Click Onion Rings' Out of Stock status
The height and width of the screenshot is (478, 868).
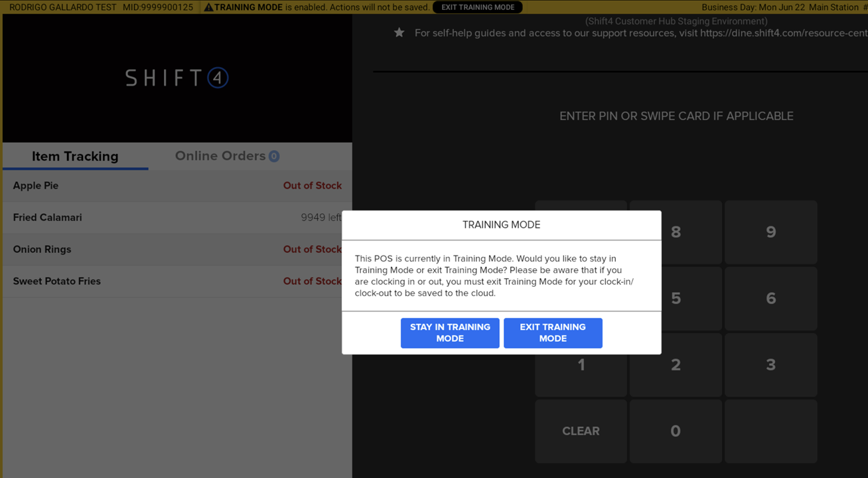click(x=313, y=250)
